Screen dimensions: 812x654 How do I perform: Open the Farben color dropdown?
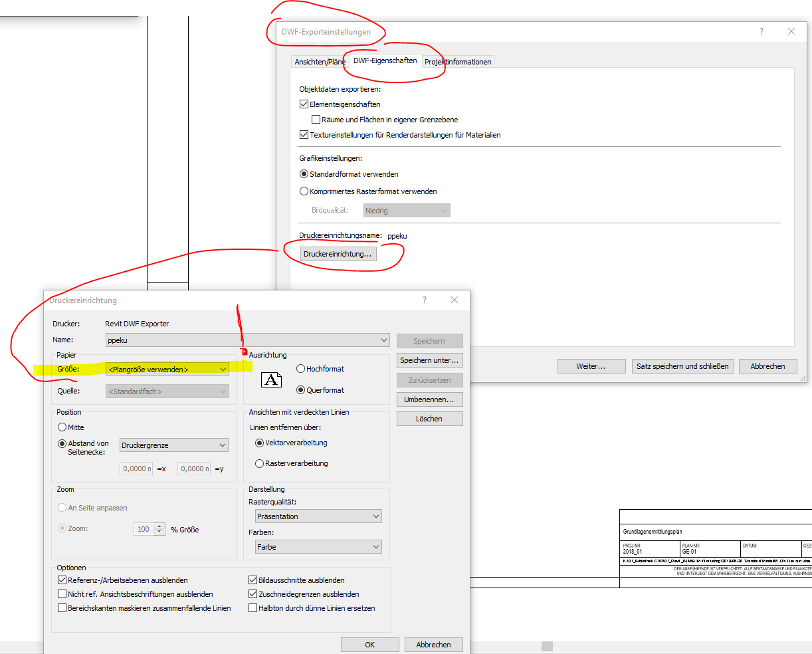[x=376, y=547]
